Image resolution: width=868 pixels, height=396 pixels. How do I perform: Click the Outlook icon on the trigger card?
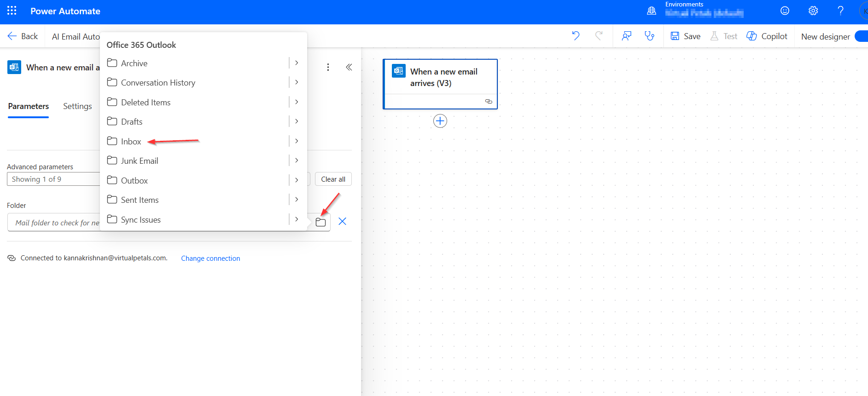pyautogui.click(x=399, y=71)
